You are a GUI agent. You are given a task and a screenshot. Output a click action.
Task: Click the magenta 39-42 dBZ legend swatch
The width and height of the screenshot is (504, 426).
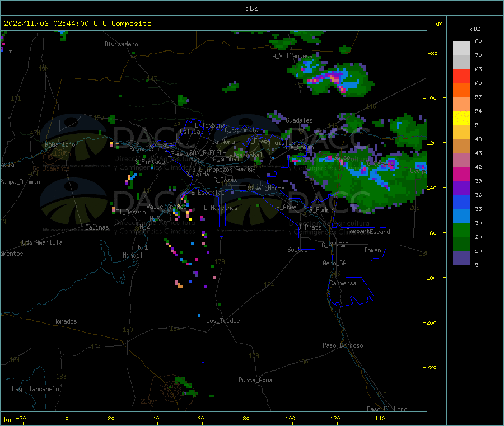[461, 174]
